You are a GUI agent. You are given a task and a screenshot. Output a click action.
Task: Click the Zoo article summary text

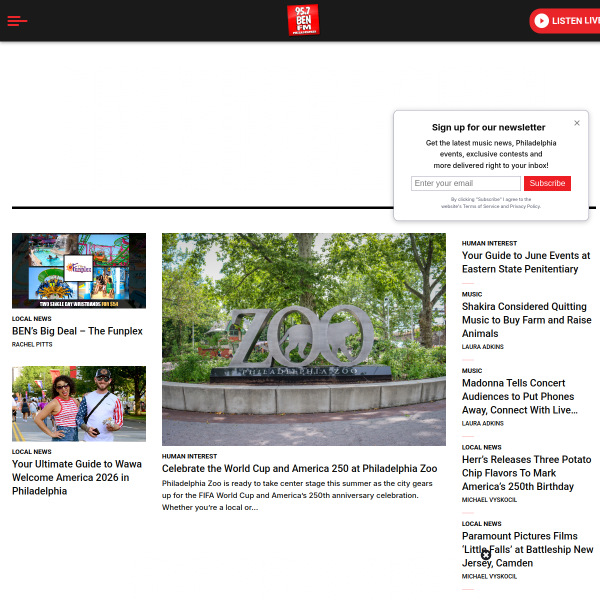click(297, 496)
